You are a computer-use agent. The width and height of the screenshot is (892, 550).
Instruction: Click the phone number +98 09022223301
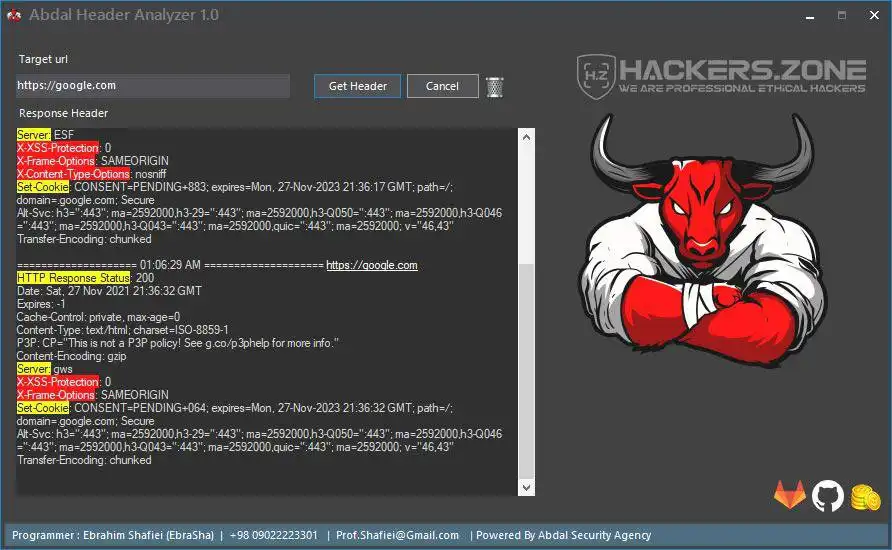(x=274, y=535)
